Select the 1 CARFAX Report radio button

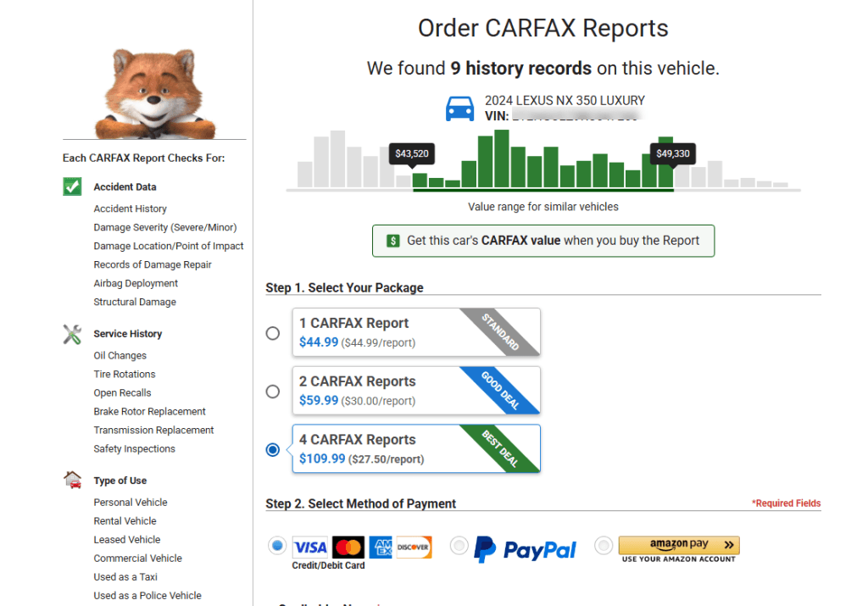(273, 333)
